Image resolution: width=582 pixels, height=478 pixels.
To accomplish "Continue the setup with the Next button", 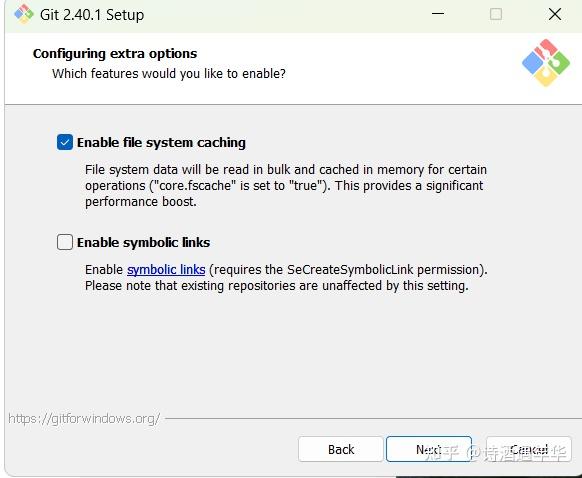I will (429, 449).
